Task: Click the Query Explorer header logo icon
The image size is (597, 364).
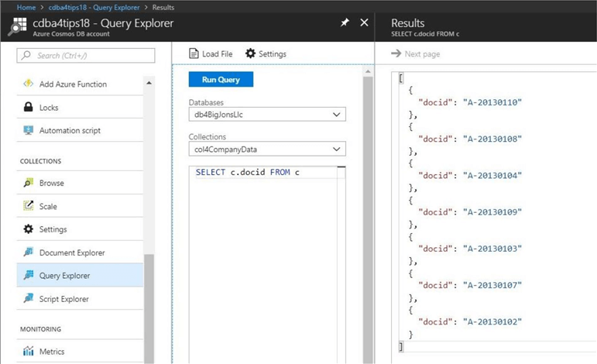Action: [x=18, y=26]
